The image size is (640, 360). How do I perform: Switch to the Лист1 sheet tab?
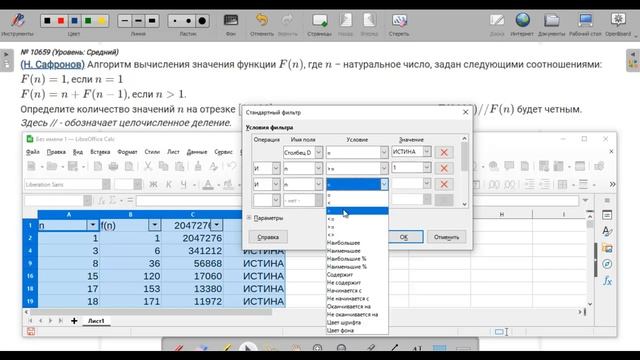(x=96, y=321)
